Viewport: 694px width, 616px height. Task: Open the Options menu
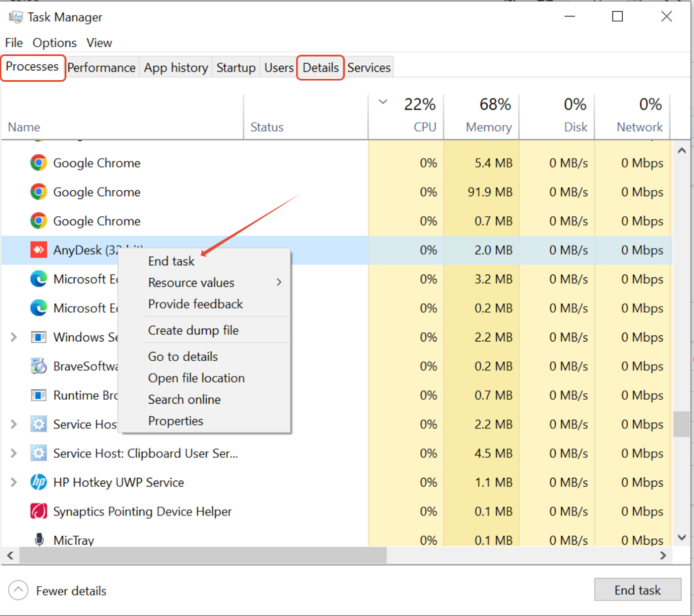click(55, 43)
